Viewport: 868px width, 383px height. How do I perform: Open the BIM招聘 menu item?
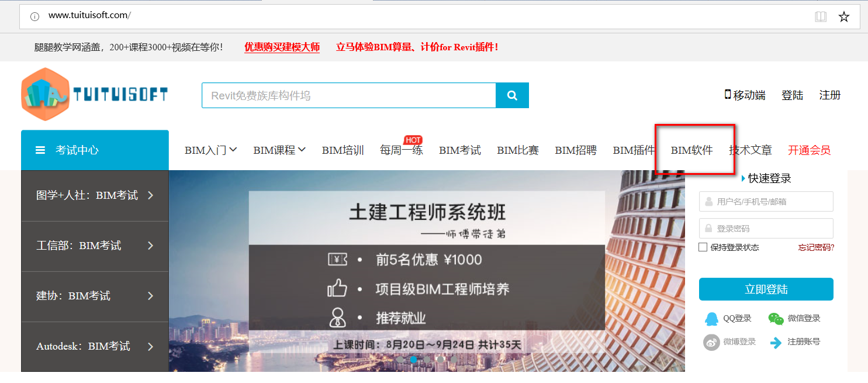coord(576,150)
